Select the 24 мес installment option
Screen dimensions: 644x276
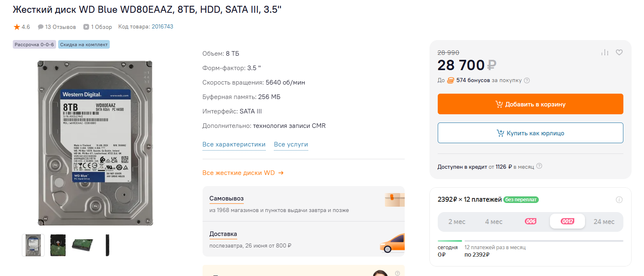tap(604, 222)
